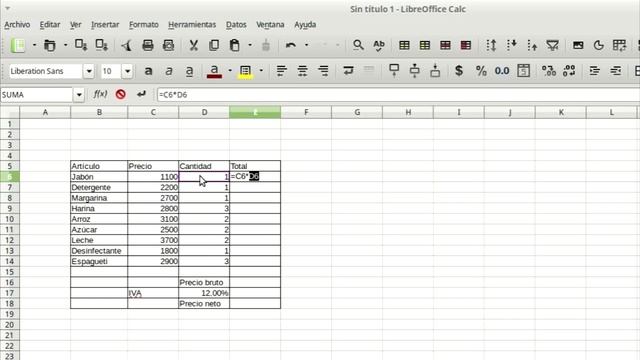Open the Function Wizard f(x)
Viewport: 640px width, 360px height.
(x=100, y=95)
